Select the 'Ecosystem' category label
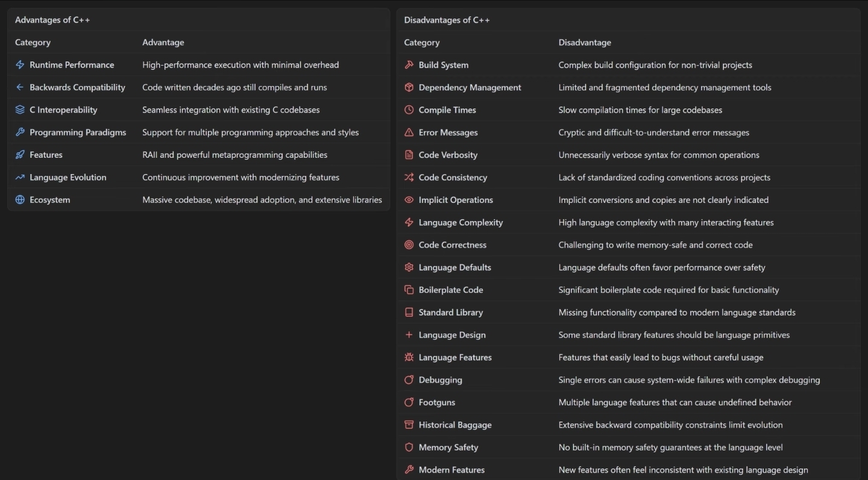868x480 pixels. [50, 200]
